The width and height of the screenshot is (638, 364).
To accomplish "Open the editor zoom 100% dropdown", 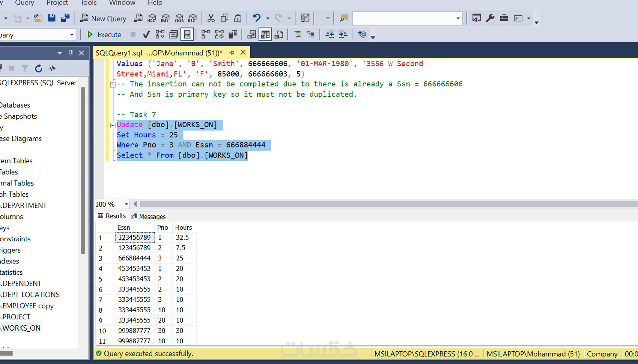I will [126, 204].
